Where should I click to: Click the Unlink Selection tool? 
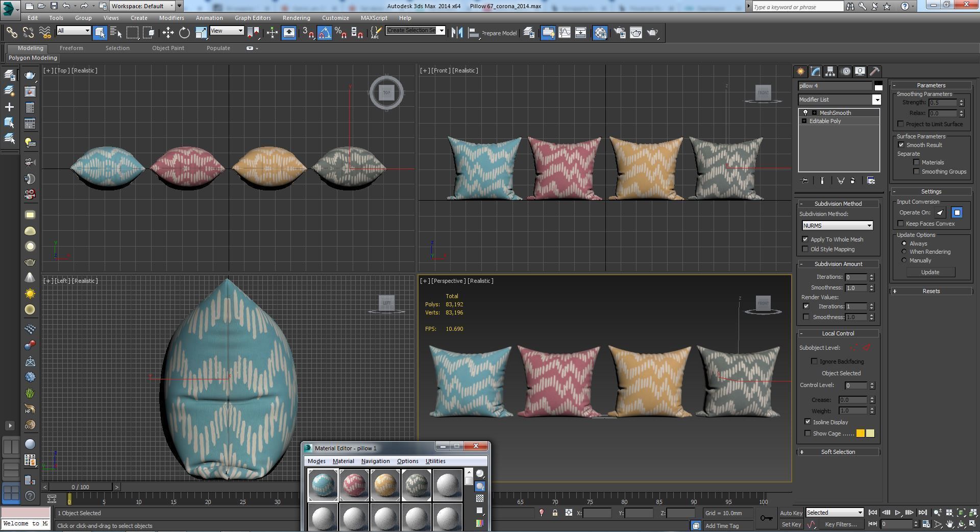pyautogui.click(x=28, y=33)
